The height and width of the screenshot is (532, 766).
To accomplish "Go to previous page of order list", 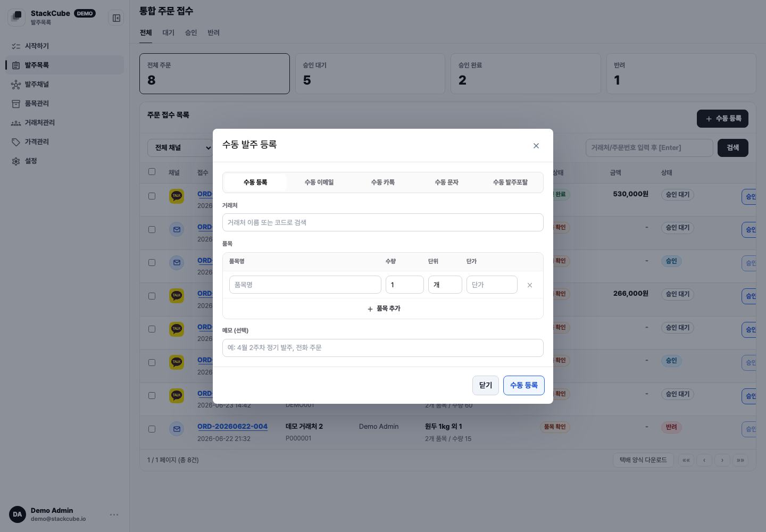I will point(704,460).
